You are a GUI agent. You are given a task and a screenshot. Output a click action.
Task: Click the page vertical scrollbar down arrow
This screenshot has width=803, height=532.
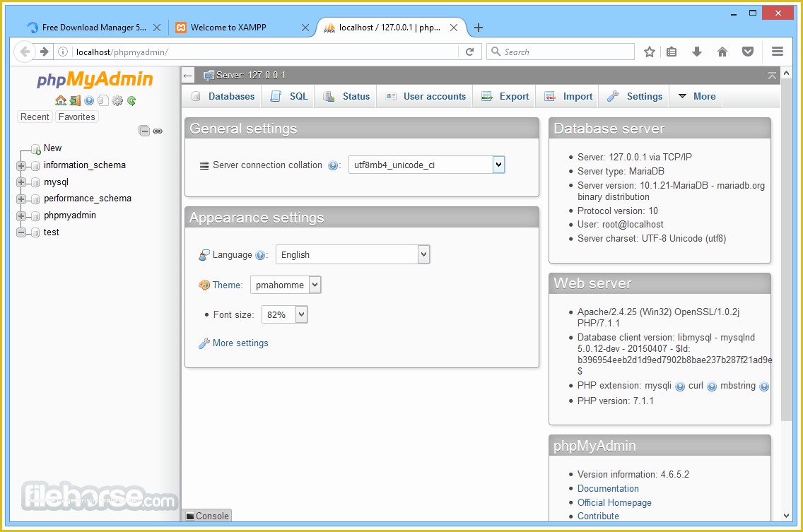pos(786,516)
